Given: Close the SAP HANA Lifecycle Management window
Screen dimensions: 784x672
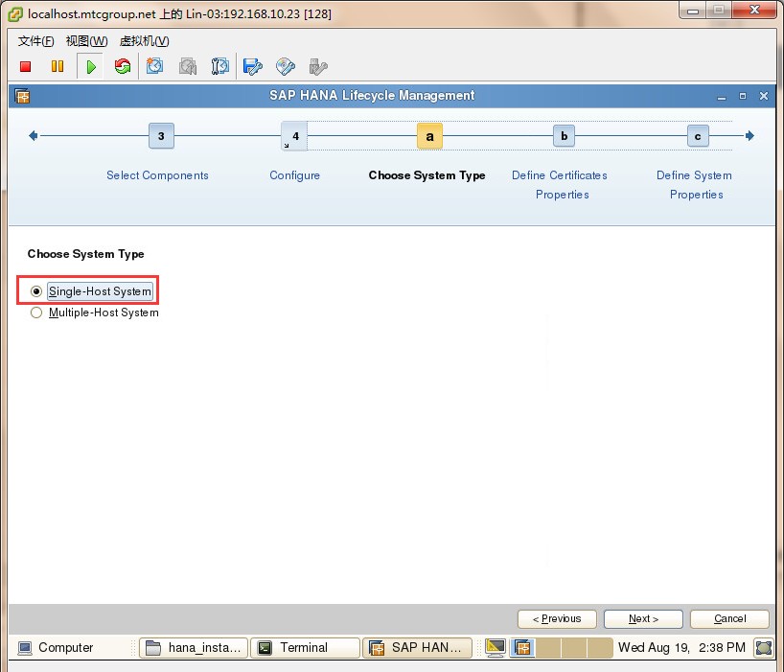Looking at the screenshot, I should pos(764,96).
